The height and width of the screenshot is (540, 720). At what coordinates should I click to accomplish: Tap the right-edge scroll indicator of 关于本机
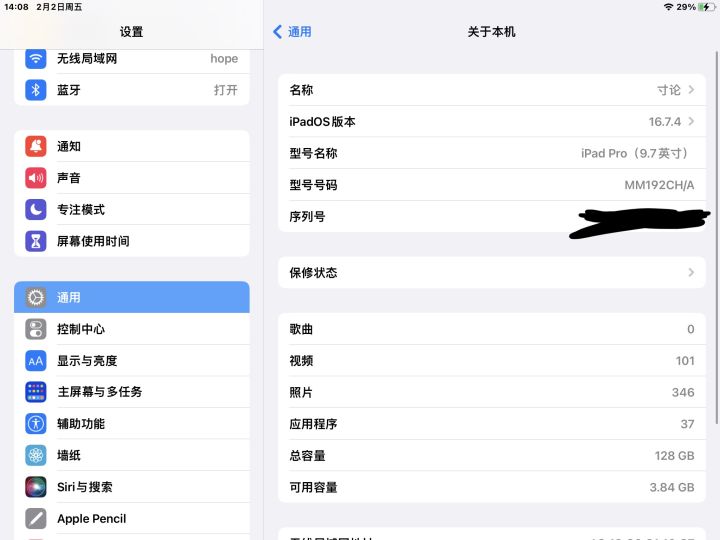pos(716,238)
